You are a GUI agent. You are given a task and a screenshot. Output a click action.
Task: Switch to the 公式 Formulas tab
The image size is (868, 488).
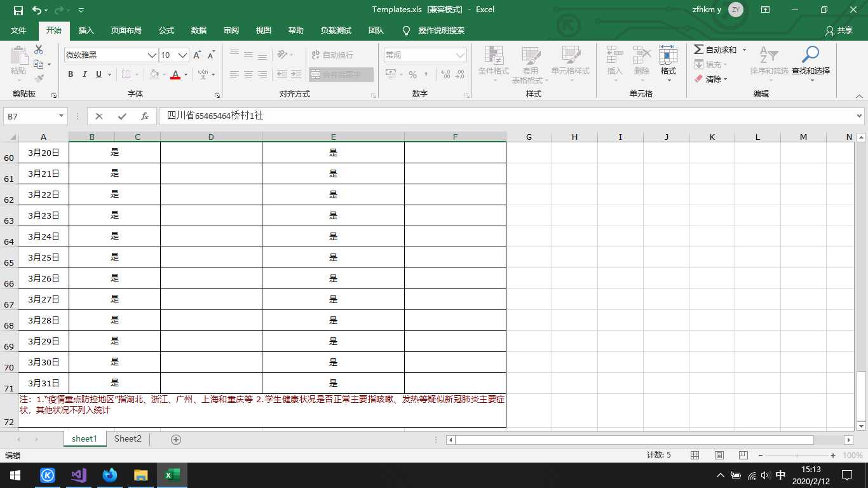point(166,30)
